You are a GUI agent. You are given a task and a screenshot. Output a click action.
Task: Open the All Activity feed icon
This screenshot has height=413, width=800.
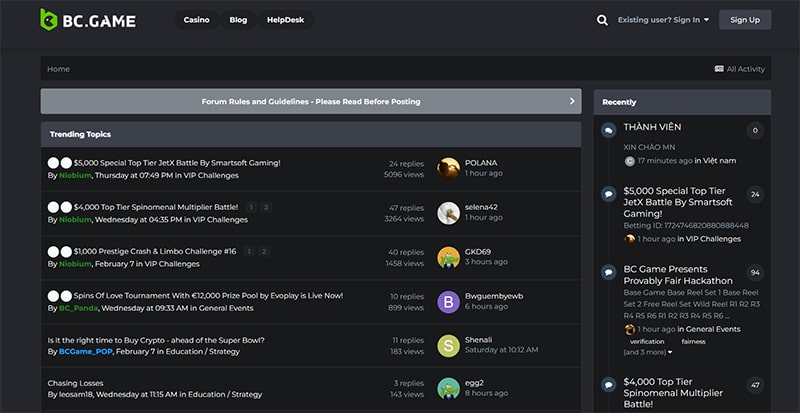click(719, 69)
